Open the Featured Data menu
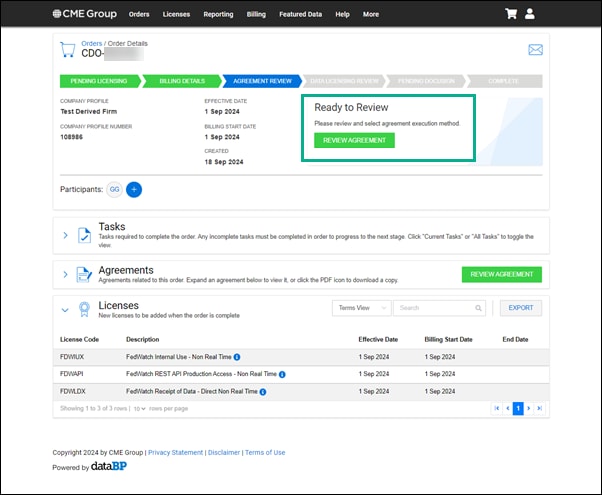The image size is (602, 495). click(x=301, y=15)
